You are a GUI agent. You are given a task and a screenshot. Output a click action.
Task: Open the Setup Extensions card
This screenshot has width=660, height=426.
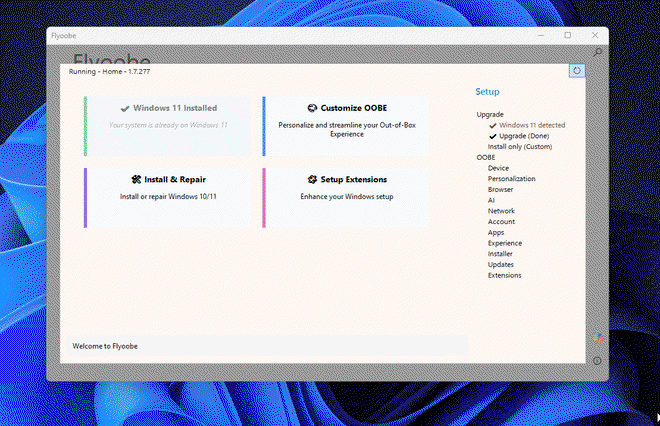tap(346, 198)
